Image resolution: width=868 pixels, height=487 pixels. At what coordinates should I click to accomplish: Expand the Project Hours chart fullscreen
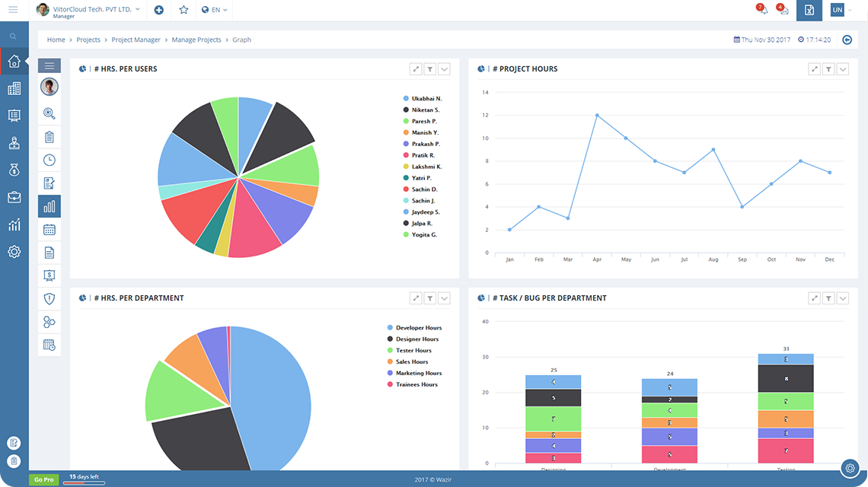(814, 69)
